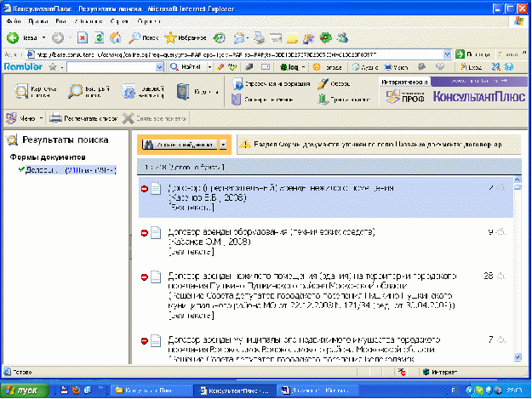Click the Результаты поиска heading icon
Viewport: 532px width, 399px height.
coord(12,140)
